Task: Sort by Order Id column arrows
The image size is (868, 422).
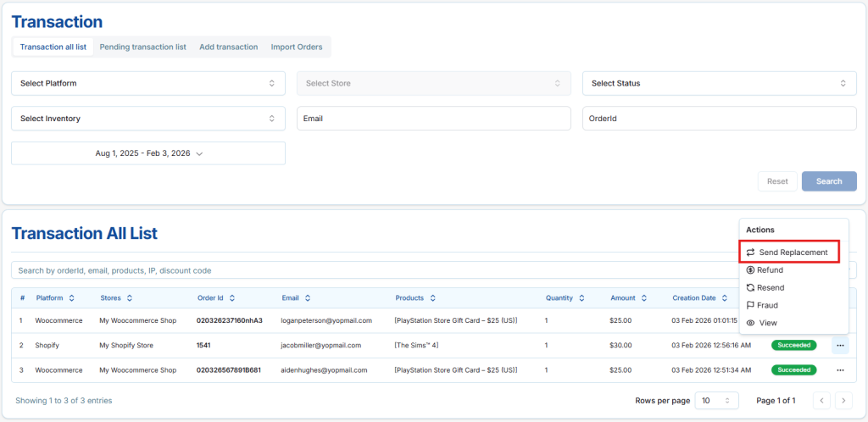Action: pyautogui.click(x=231, y=298)
